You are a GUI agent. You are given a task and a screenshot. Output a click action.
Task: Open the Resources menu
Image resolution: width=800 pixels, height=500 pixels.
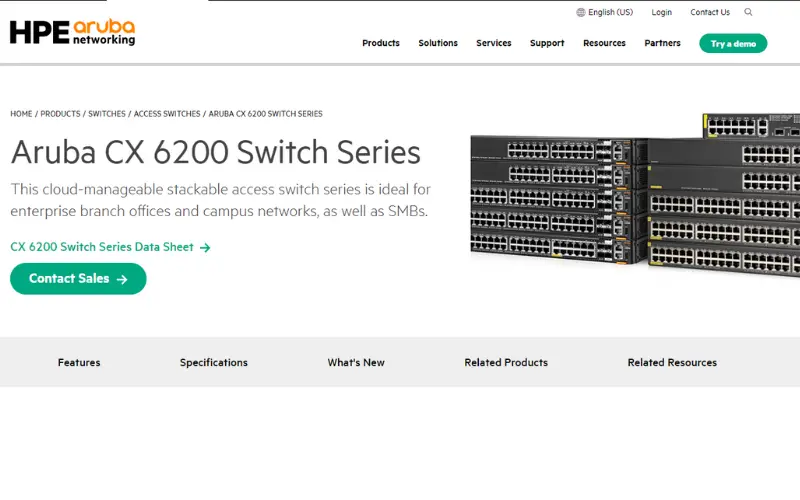click(604, 43)
